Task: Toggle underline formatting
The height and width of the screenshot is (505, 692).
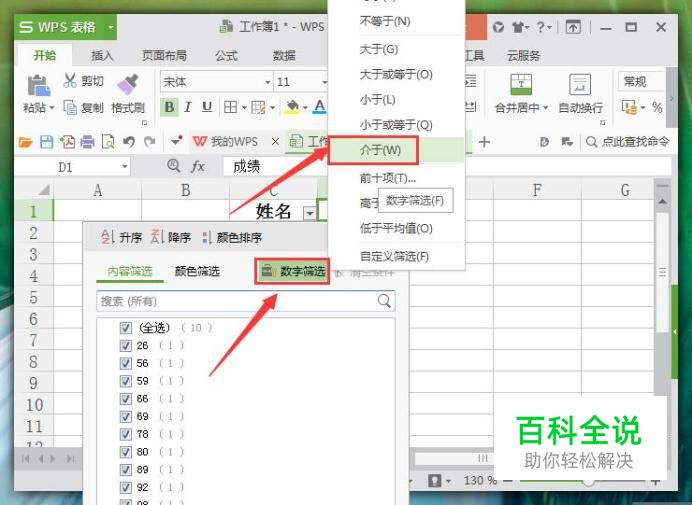Action: tap(207, 107)
